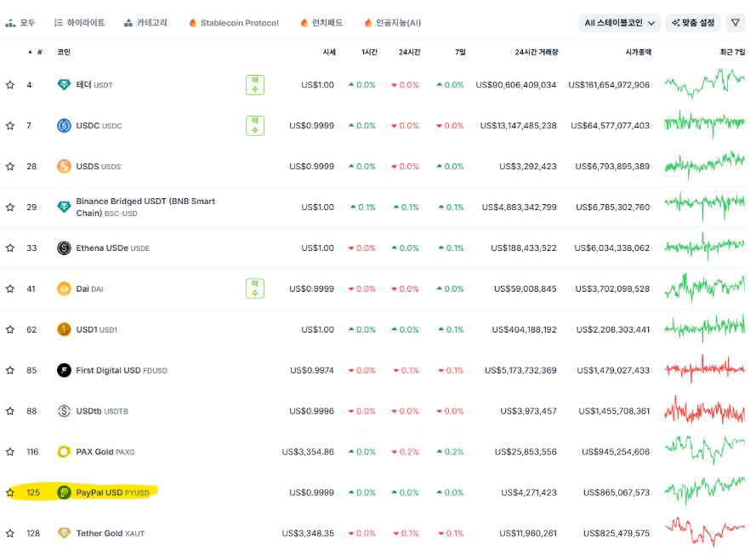Click the USDtb coin logo
This screenshot has height=558, width=756.
(x=64, y=411)
